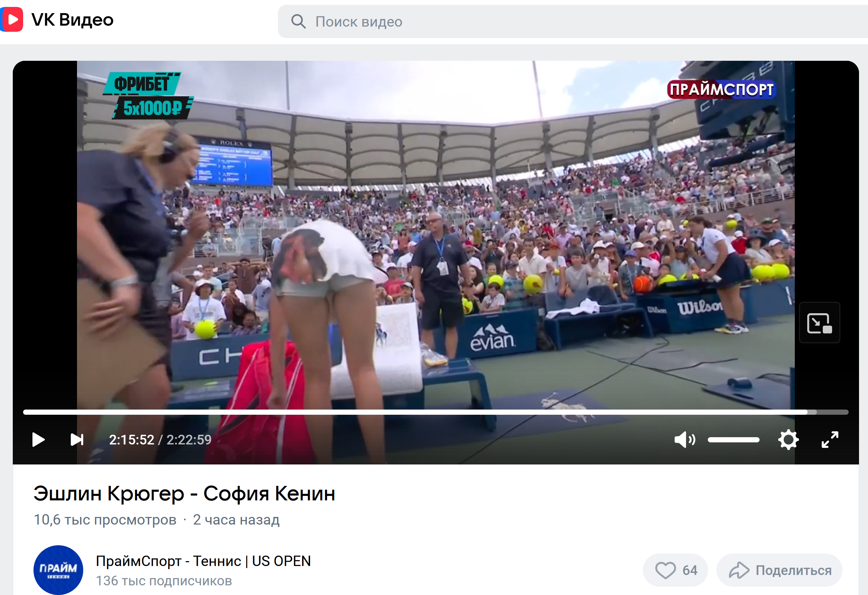Skip to the next video
The width and height of the screenshot is (868, 595).
(77, 440)
